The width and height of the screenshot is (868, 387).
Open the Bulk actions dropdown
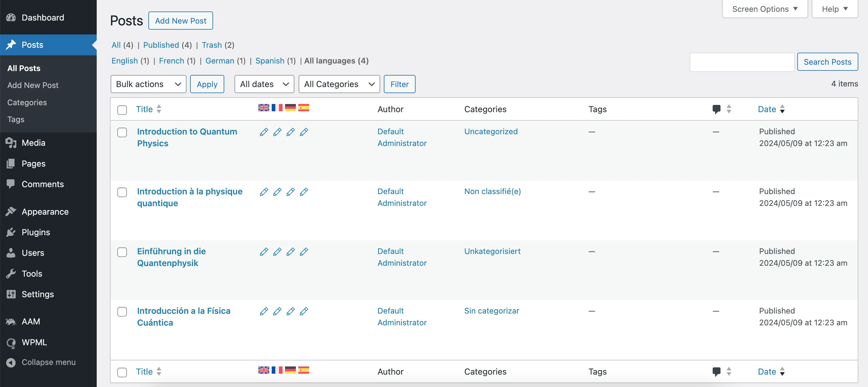coord(148,84)
